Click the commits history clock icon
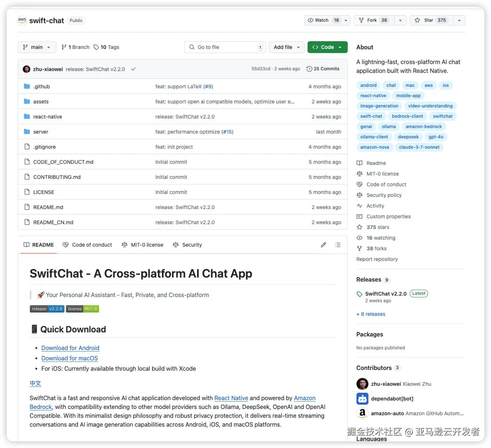 click(x=309, y=69)
